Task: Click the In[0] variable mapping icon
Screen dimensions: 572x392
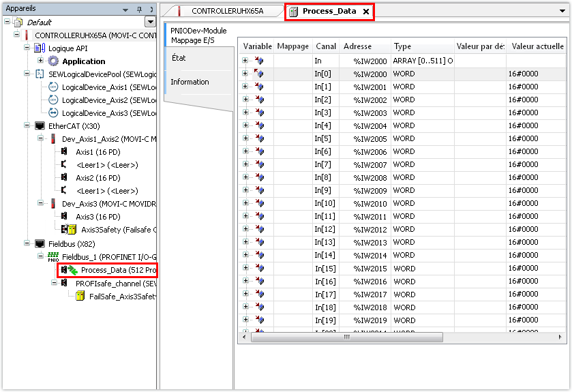Action: pos(259,74)
